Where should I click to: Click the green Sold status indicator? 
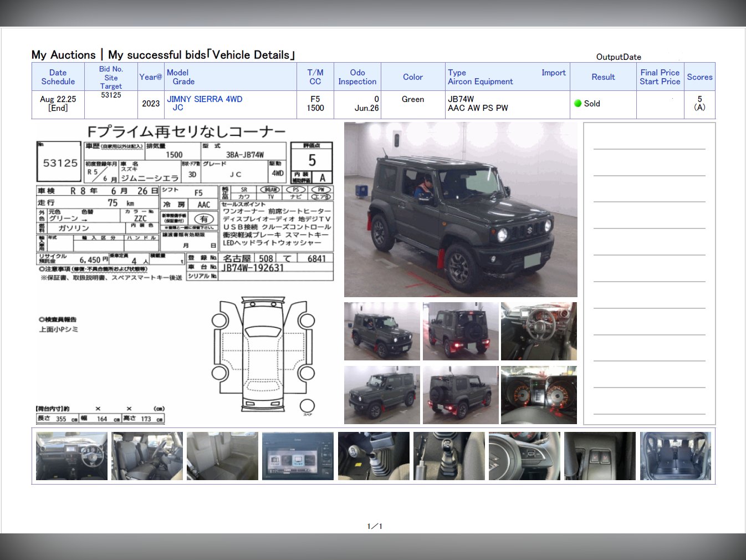click(578, 103)
